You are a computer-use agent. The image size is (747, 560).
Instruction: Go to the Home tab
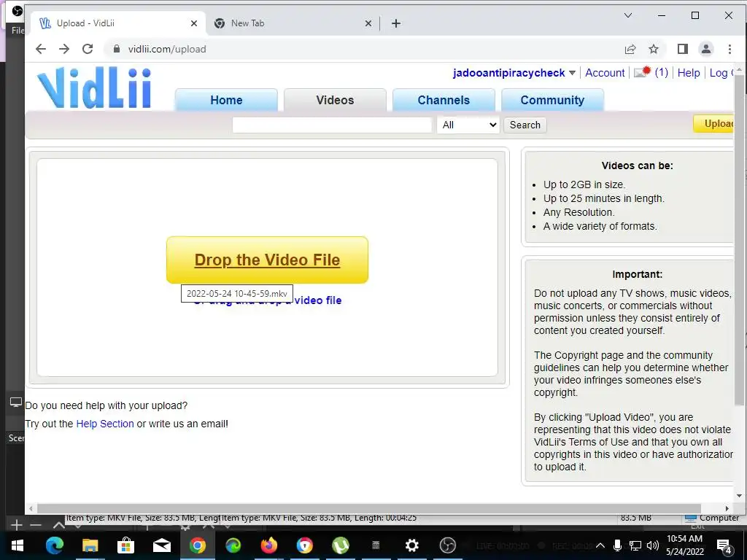click(226, 100)
